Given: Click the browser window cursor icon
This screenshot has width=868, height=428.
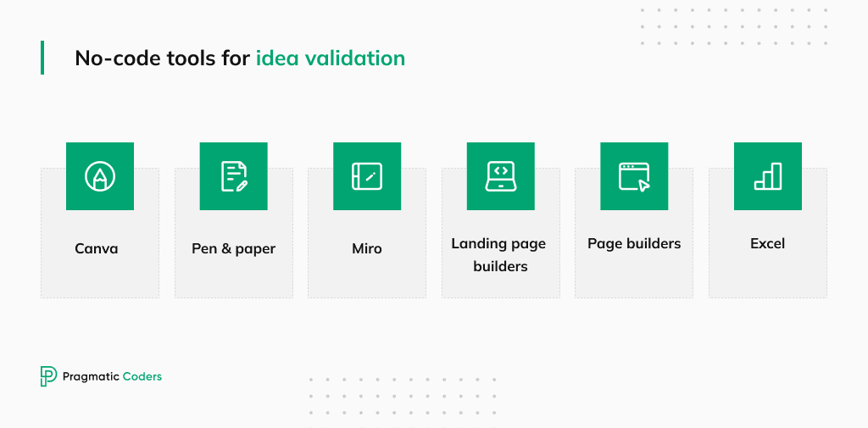Looking at the screenshot, I should (x=634, y=176).
